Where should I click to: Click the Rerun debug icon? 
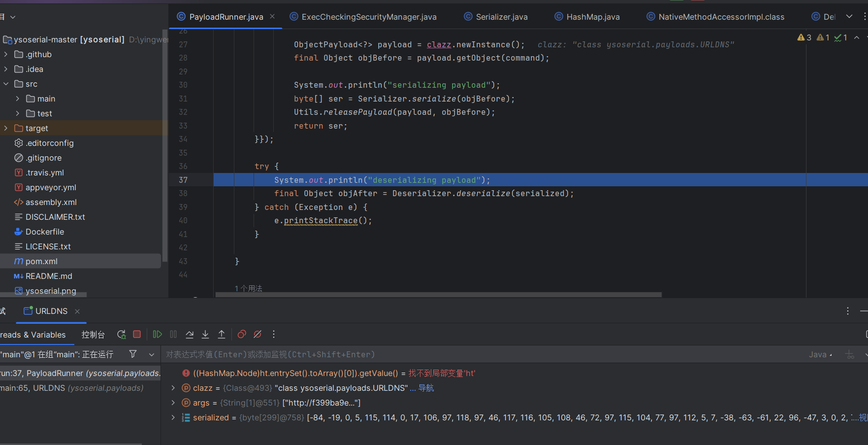(x=121, y=335)
